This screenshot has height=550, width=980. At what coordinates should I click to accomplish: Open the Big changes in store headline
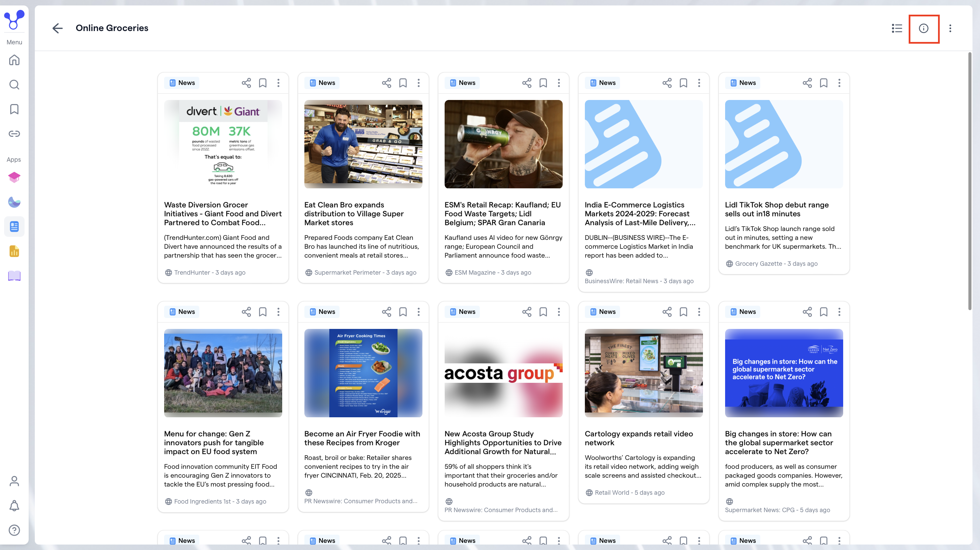pyautogui.click(x=779, y=443)
